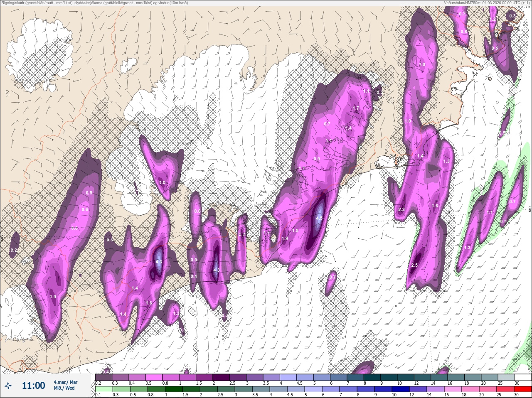Click the 4.5 precipitation value on the map
Viewport: 532px width, 398px height.
[x=319, y=218]
